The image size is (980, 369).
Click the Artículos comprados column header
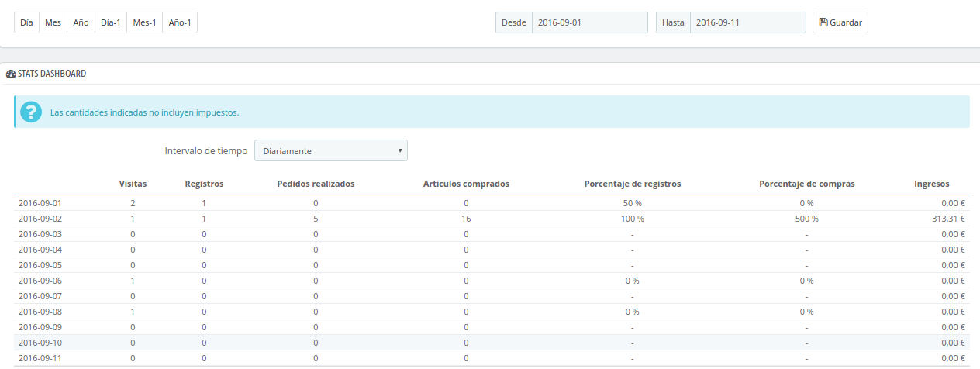coord(466,184)
